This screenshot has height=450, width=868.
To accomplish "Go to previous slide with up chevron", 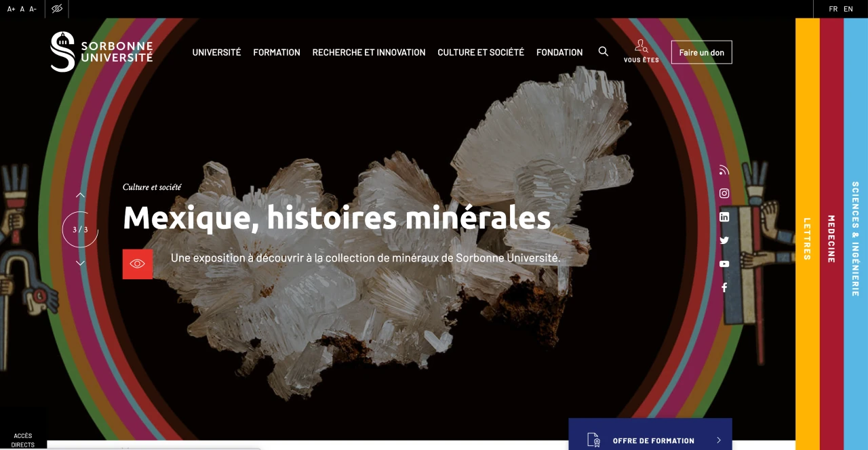I will tap(80, 195).
